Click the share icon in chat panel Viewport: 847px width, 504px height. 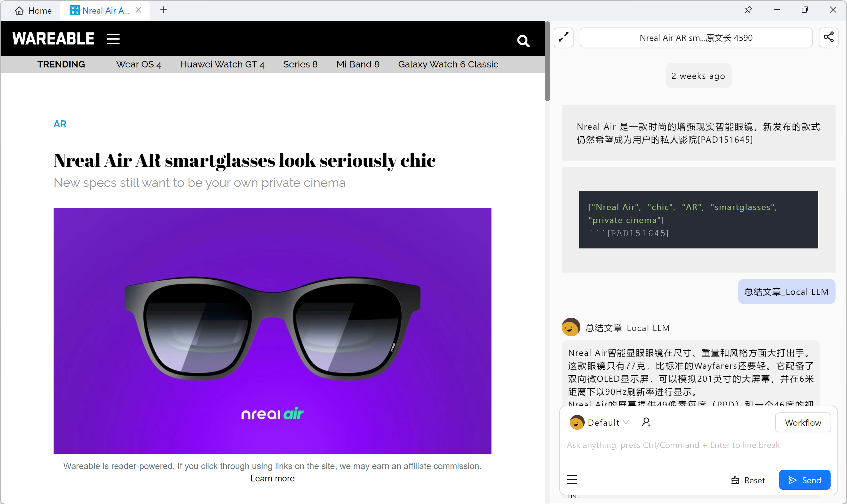[x=829, y=37]
